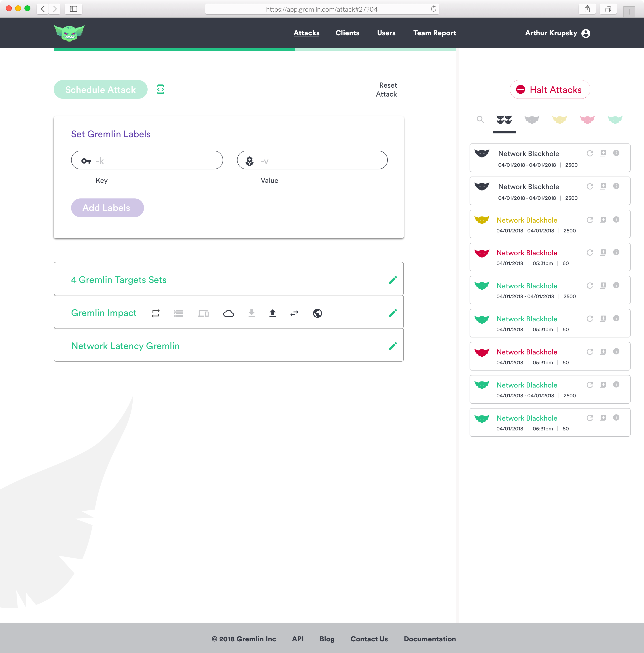Screen dimensions: 644x653
Task: Show all Safari tabs overview
Action: point(608,9)
